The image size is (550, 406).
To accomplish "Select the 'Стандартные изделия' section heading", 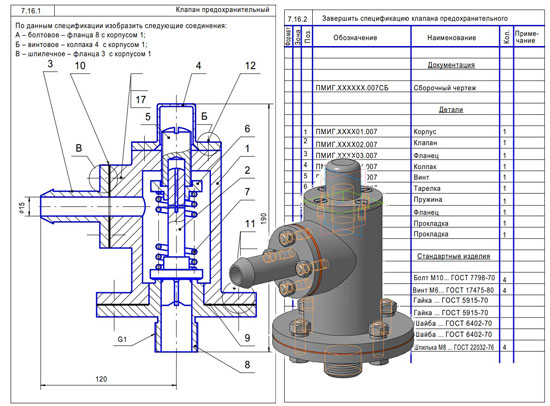I will [x=454, y=256].
